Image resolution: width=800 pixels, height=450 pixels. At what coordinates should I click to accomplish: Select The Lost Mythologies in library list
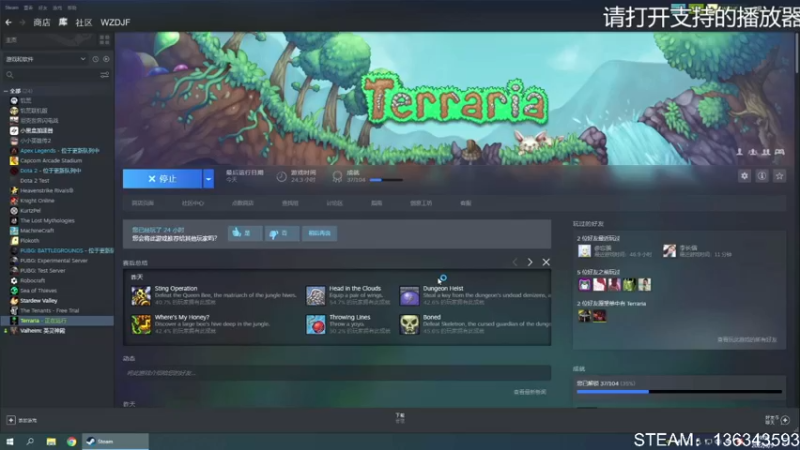(47, 220)
